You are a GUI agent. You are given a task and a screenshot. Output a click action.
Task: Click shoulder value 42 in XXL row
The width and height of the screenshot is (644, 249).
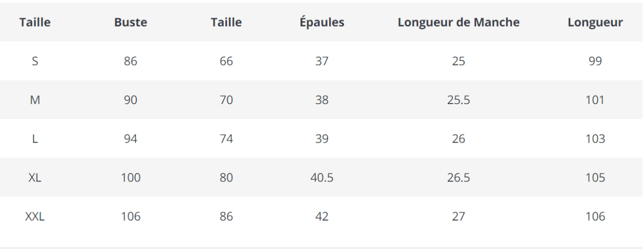322,217
